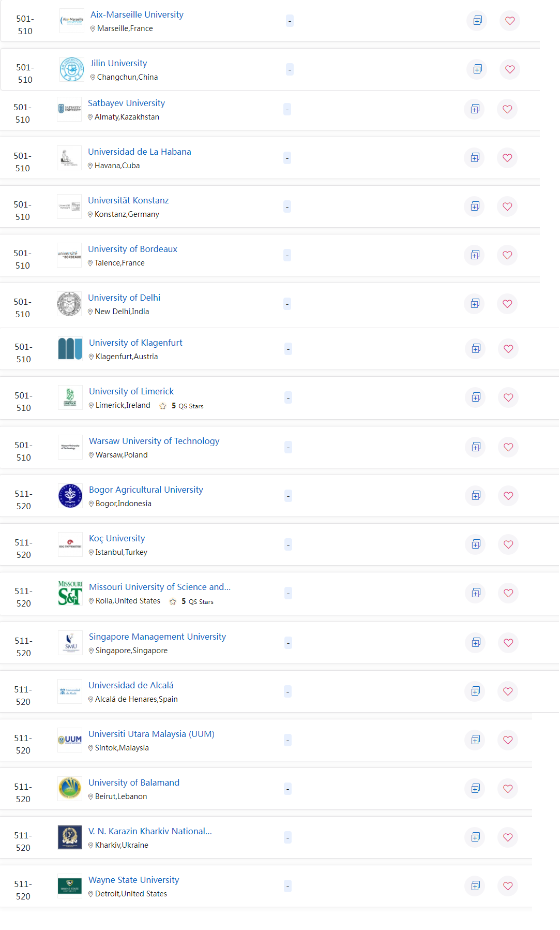This screenshot has width=560, height=930.
Task: Click the "Havana,Cuba" location text
Action: pos(117,166)
